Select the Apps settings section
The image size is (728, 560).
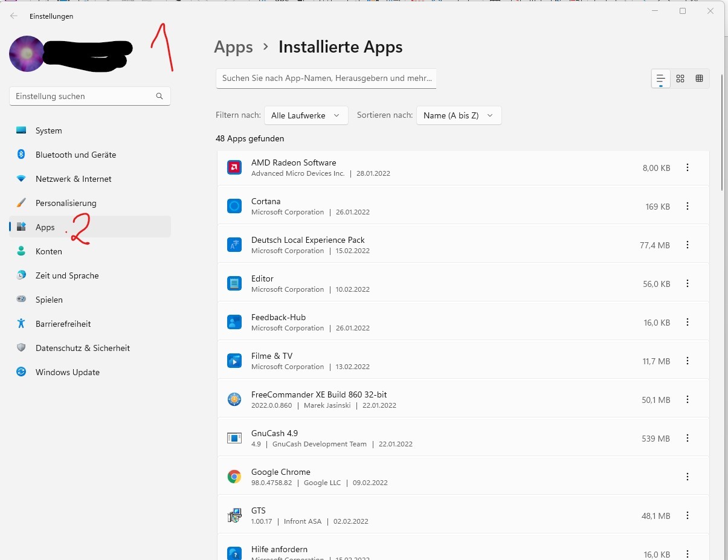pyautogui.click(x=90, y=227)
